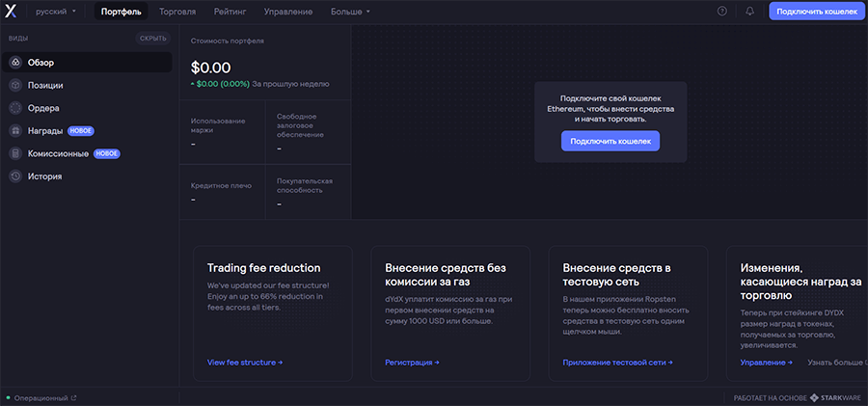Screen dimensions: 868x406
Task: Click the Операционный external link icon
Action: [73, 397]
